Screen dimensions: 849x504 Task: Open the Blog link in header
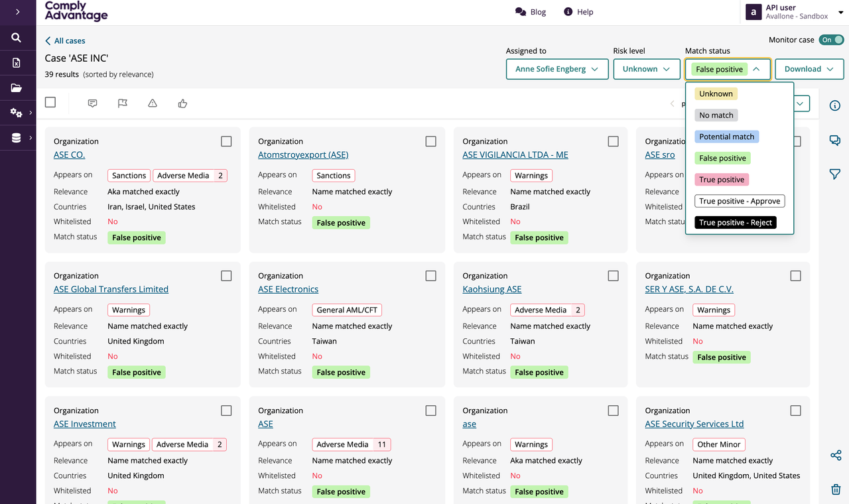click(x=531, y=12)
